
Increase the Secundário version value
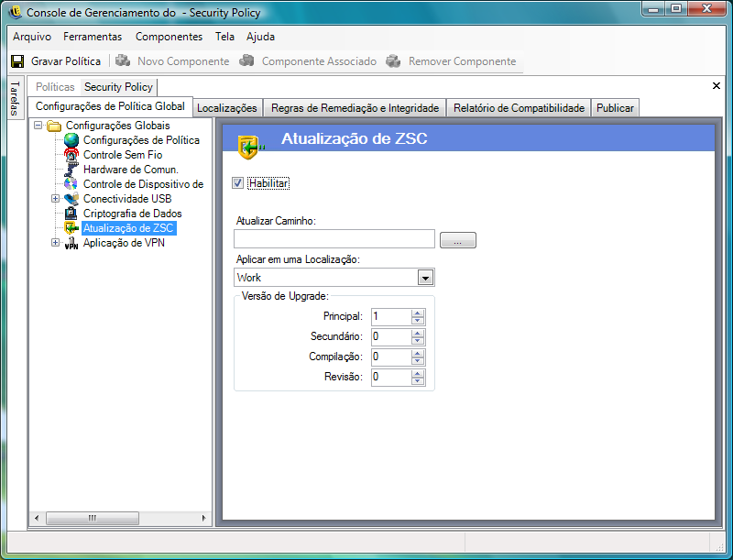(418, 334)
